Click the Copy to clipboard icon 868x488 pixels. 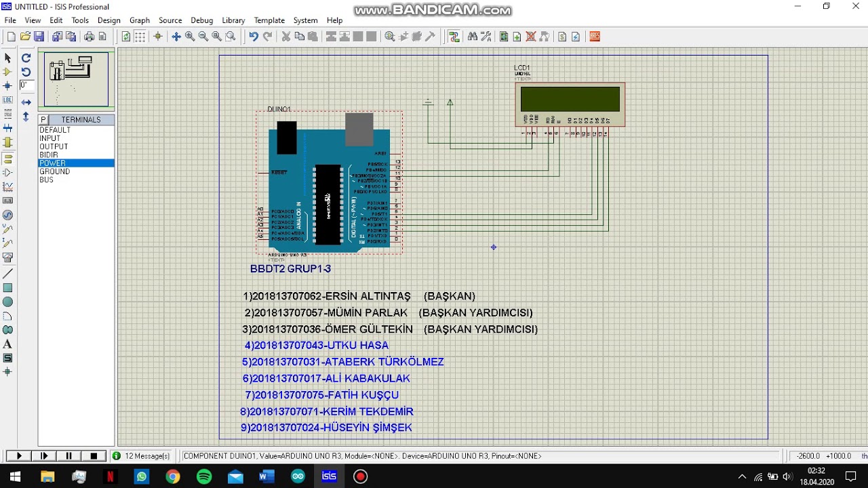299,37
